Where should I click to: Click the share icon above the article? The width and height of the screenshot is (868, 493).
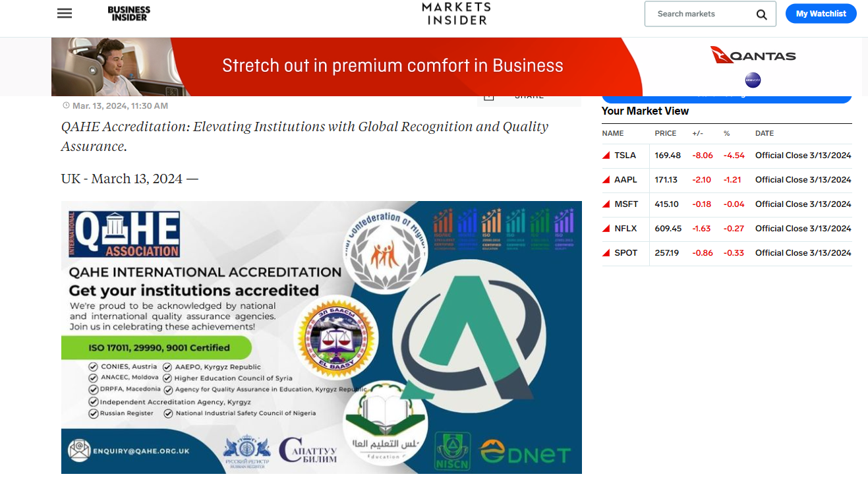(489, 97)
